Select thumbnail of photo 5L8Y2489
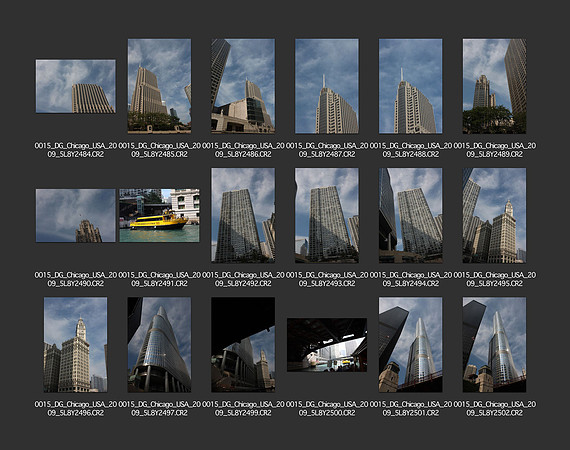This screenshot has height=450, width=570. point(494,86)
